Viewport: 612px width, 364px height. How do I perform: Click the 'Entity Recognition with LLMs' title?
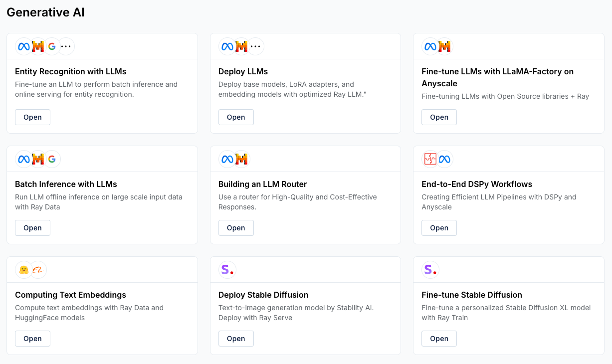point(71,72)
